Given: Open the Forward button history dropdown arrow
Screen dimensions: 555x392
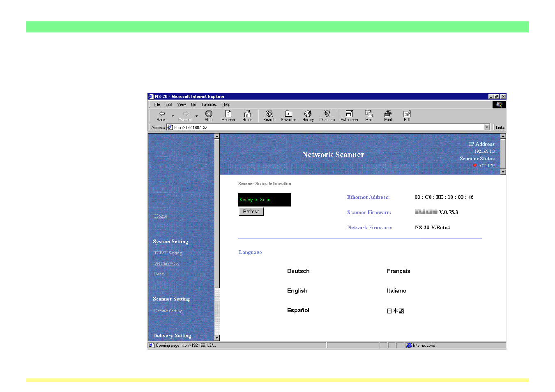Looking at the screenshot, I should pyautogui.click(x=196, y=116).
